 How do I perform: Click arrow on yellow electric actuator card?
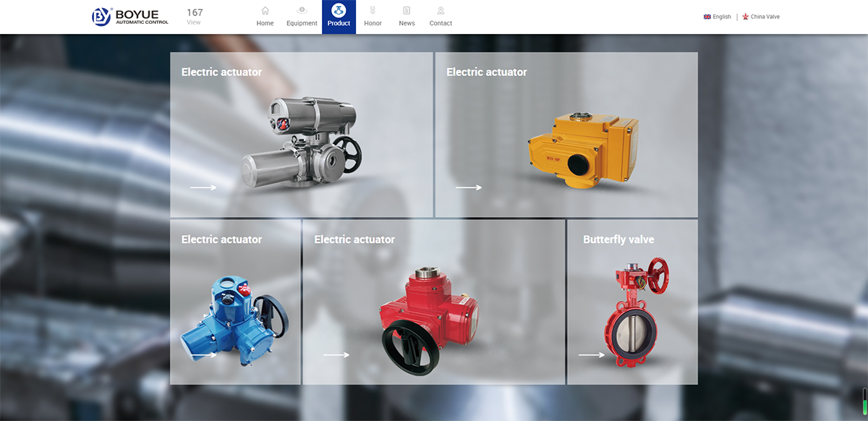[x=468, y=188]
